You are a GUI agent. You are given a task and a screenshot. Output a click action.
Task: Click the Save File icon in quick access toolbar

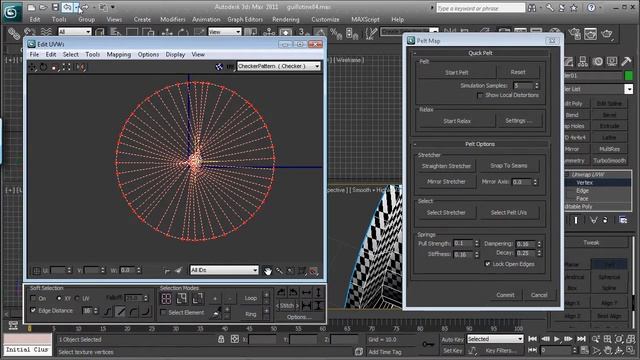coord(55,7)
